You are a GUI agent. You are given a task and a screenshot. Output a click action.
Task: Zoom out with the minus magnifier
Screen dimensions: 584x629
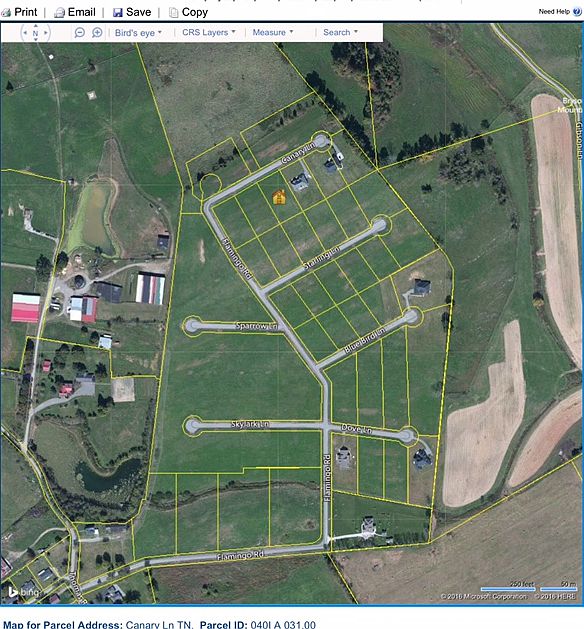80,32
